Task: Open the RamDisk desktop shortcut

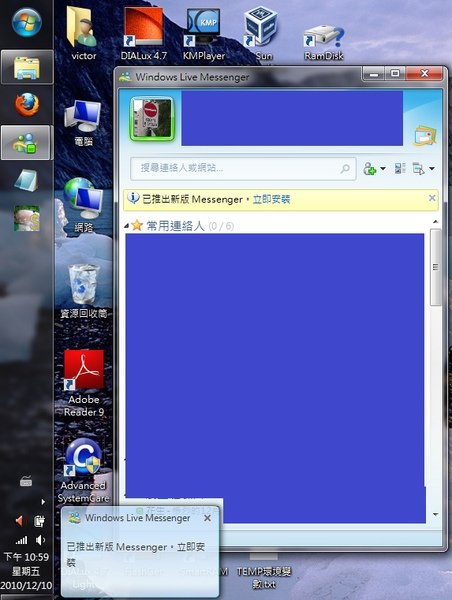Action: pyautogui.click(x=324, y=42)
